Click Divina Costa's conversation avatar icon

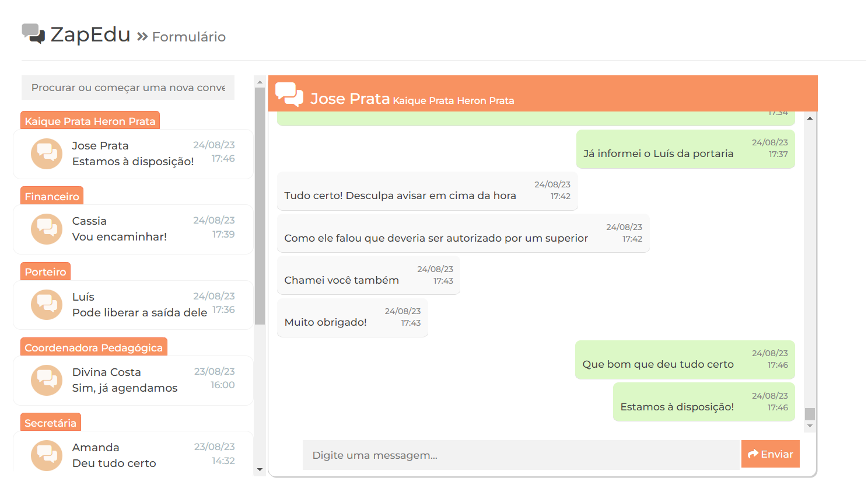[47, 380]
